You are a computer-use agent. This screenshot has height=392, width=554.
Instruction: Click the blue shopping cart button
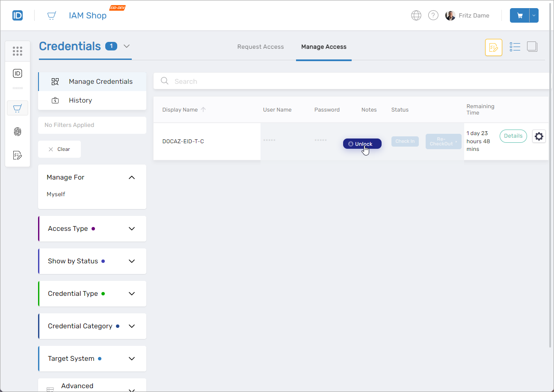point(520,15)
